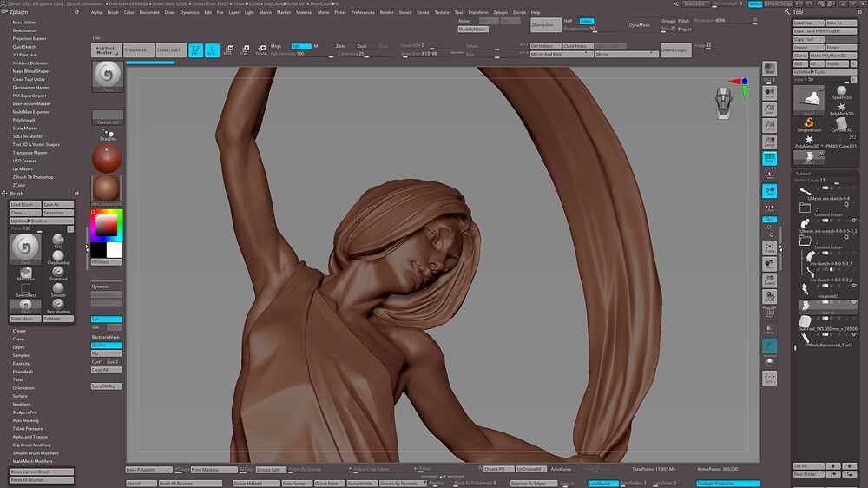Click the SubTool Master button
This screenshot has width=868, height=488.
[106, 50]
